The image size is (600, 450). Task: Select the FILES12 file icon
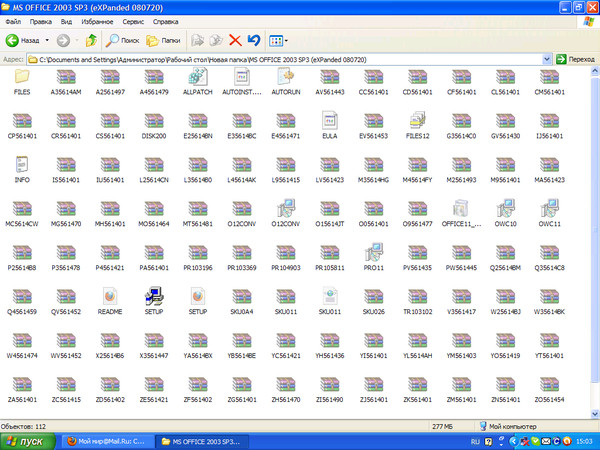point(417,121)
